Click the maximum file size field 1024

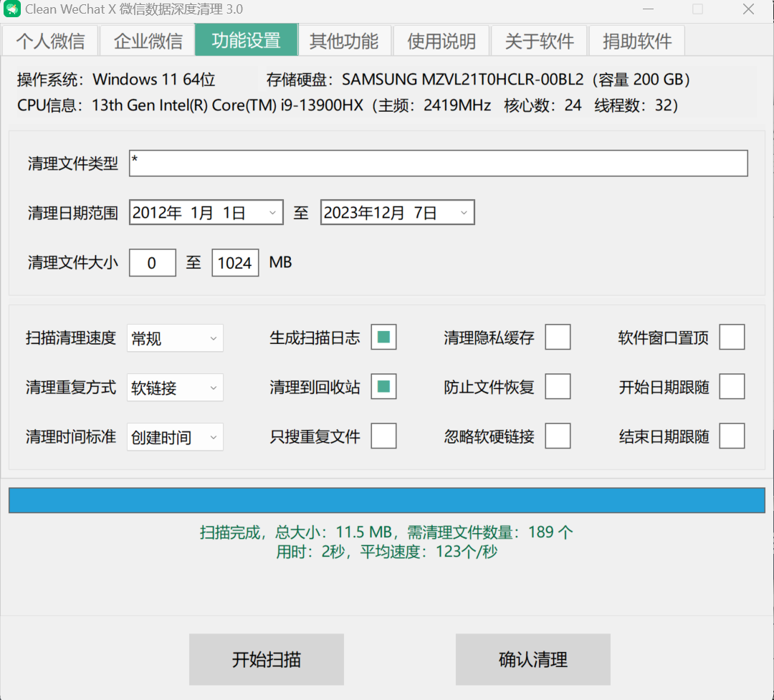coord(235,263)
